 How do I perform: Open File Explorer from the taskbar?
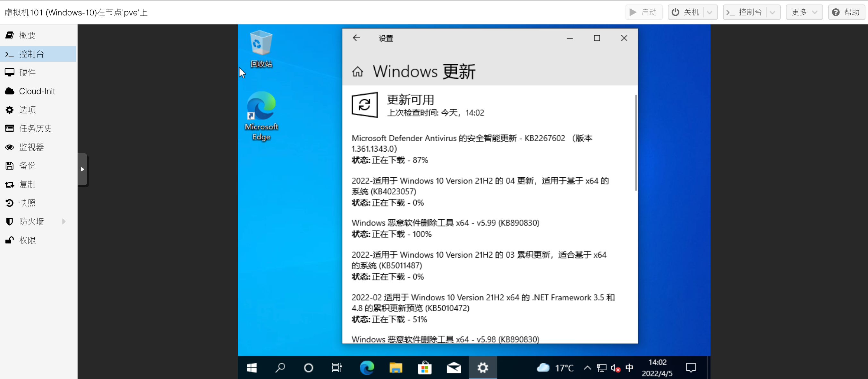[396, 367]
